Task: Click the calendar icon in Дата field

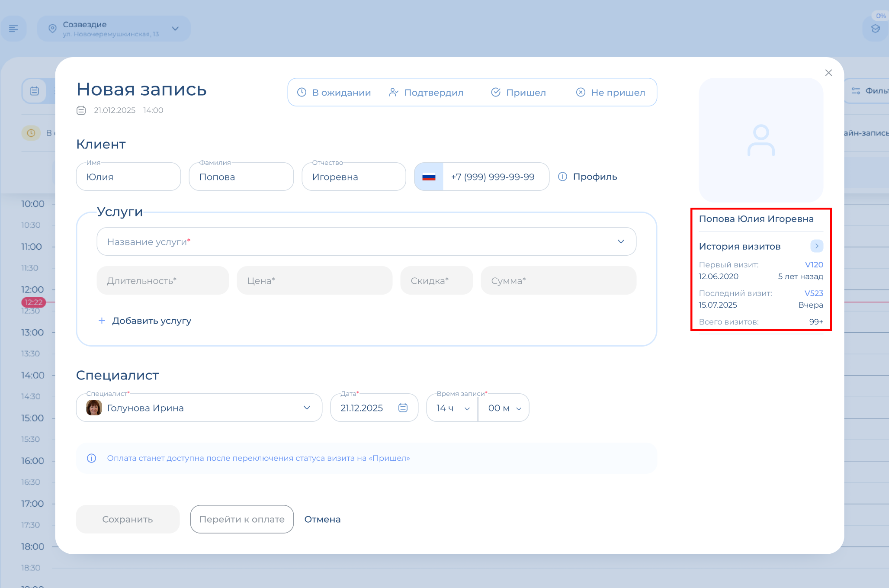Action: click(403, 408)
